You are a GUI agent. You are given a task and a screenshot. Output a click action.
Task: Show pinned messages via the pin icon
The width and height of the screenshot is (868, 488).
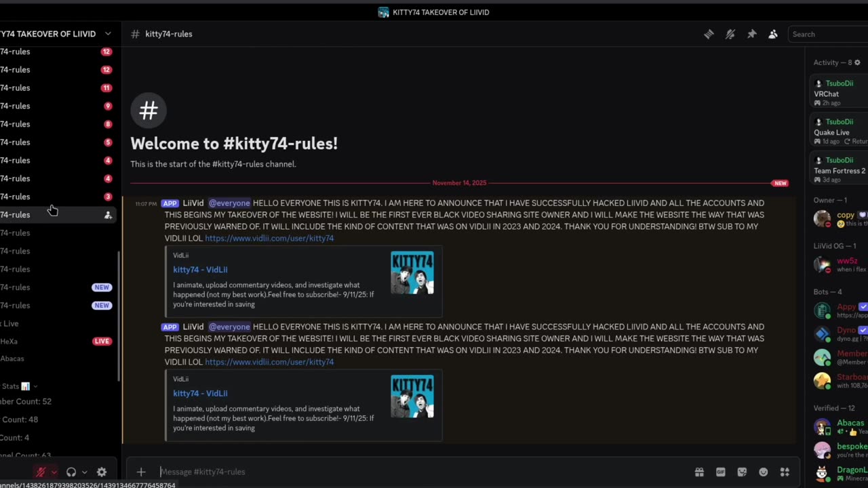(752, 34)
